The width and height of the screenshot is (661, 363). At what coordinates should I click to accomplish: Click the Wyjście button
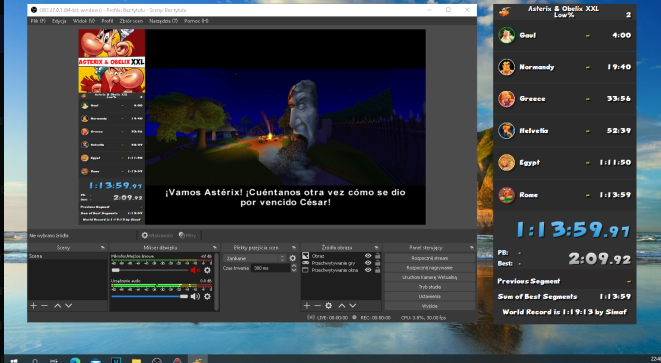coord(430,307)
